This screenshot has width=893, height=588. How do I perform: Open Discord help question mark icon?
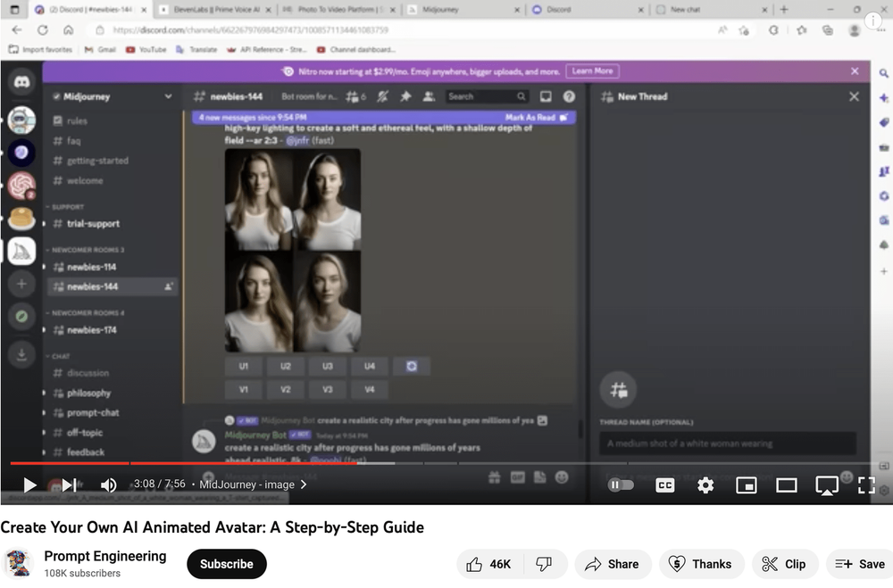point(569,96)
